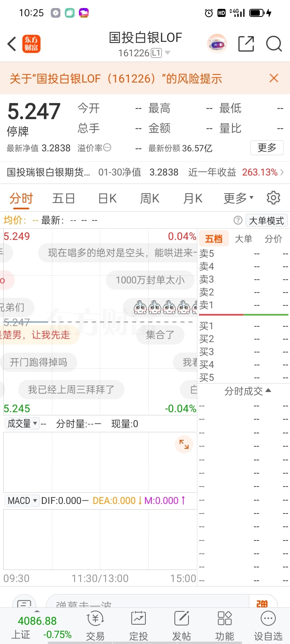Screen dimensions: 290x644
Task: Open 交易 trade icon
Action: pos(95,626)
